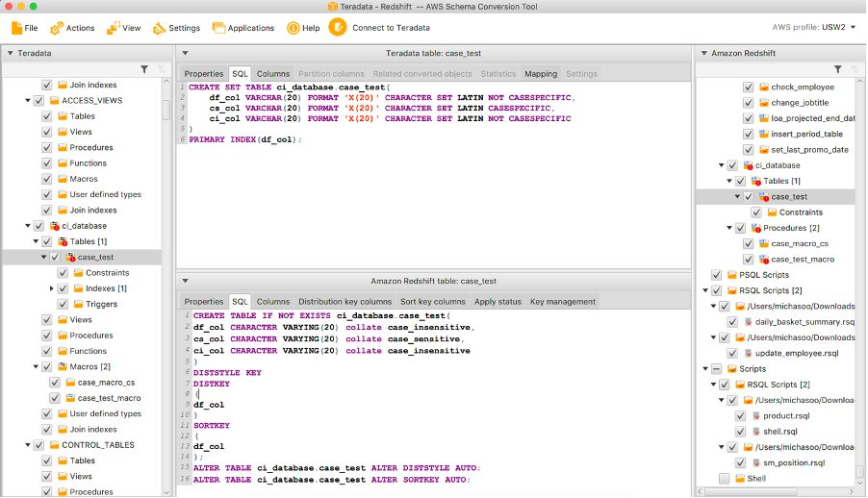
Task: Select Redshift Constraints under case_test
Action: click(801, 212)
